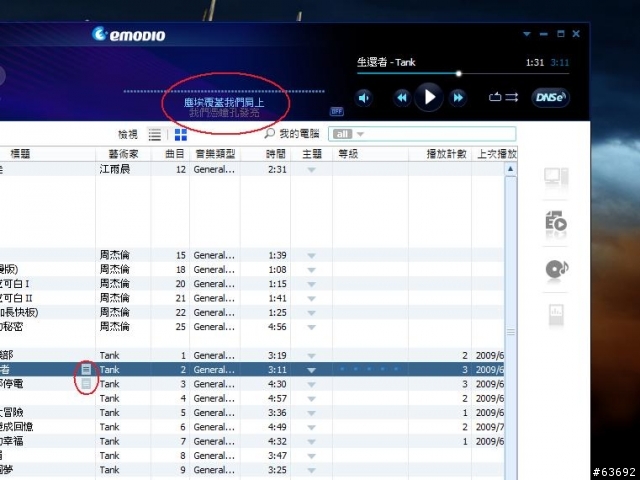This screenshot has height=480, width=640.
Task: Select the 江雨晨 artist row
Action: (252, 169)
